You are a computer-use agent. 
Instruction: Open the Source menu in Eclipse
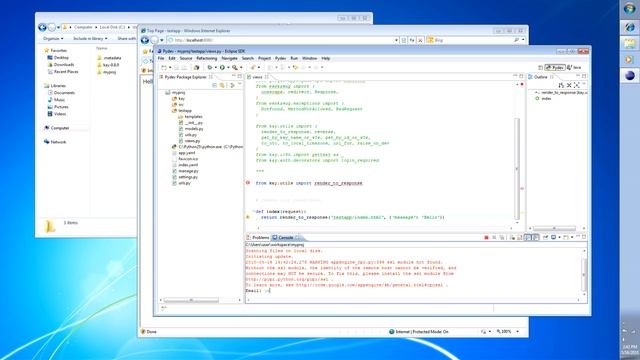[186, 59]
